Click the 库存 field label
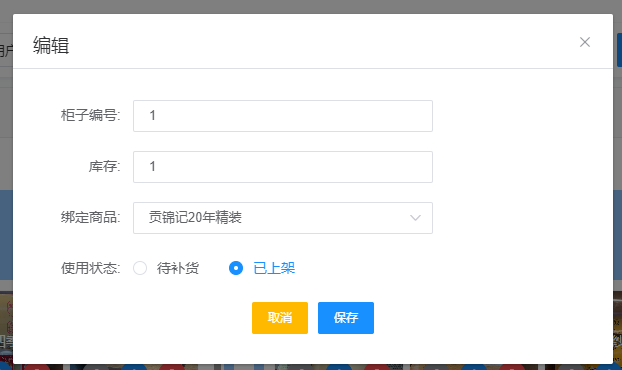 point(104,166)
